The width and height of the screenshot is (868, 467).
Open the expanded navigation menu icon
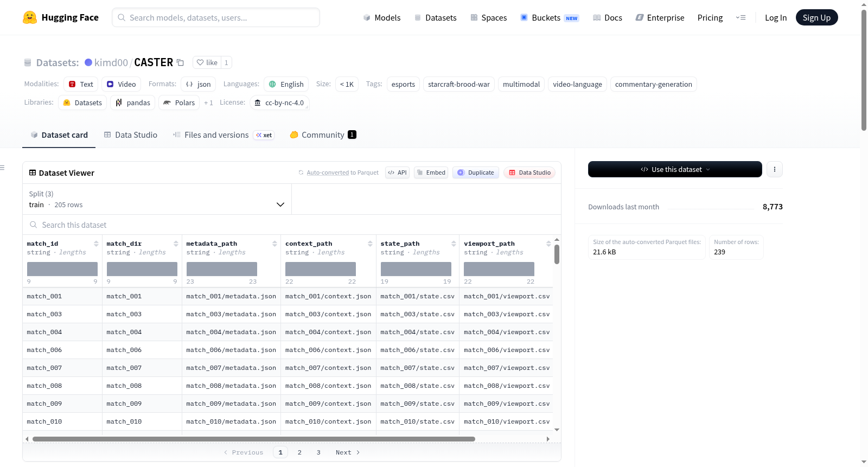tap(741, 17)
